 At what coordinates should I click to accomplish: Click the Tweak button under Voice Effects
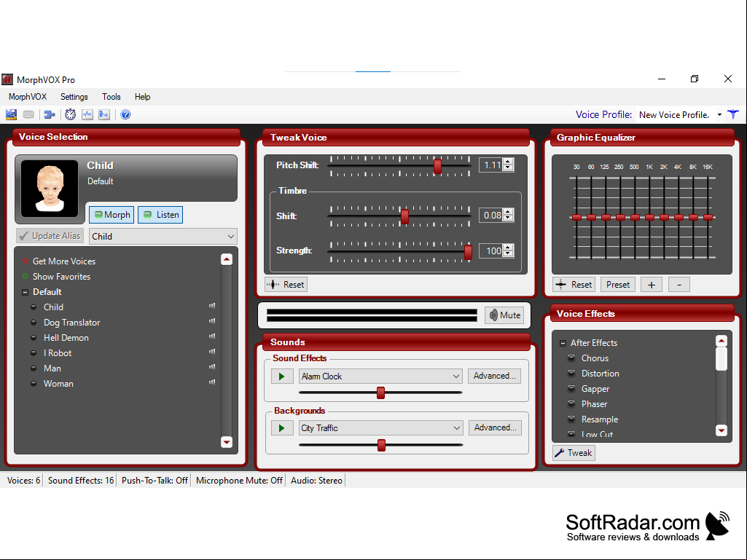[574, 453]
